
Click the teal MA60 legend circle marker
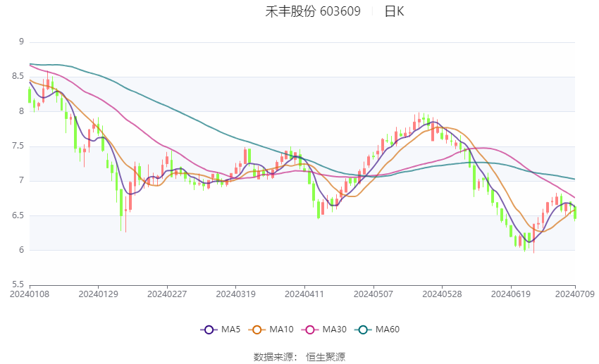pyautogui.click(x=363, y=330)
